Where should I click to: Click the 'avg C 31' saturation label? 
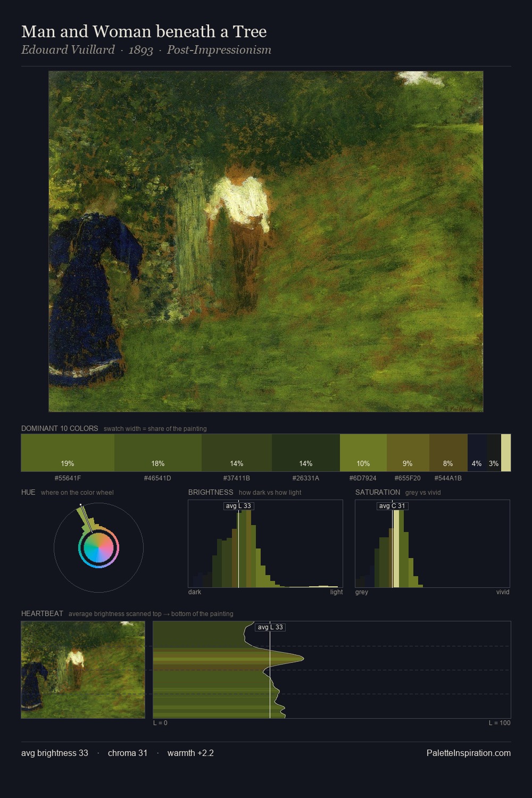tap(392, 506)
